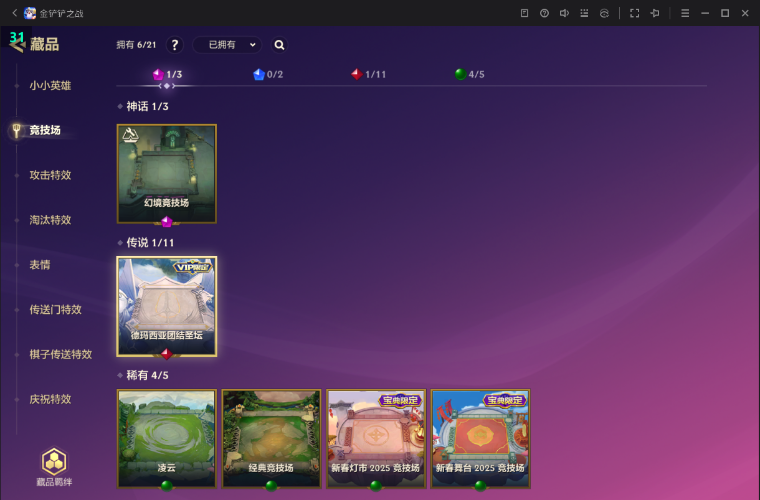Jump to the purple gem 1/3 rarity
Screen dimensions: 760x500
coord(167,74)
